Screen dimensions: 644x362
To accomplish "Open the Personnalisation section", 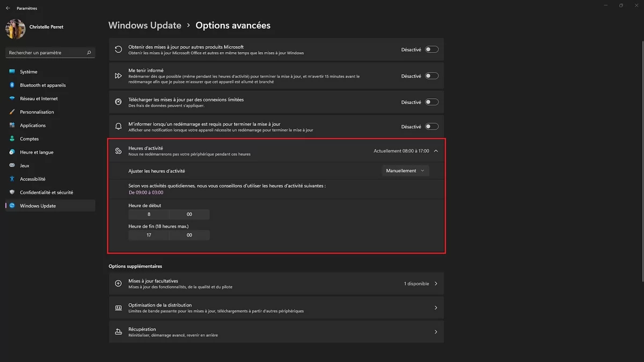I will pos(50,112).
